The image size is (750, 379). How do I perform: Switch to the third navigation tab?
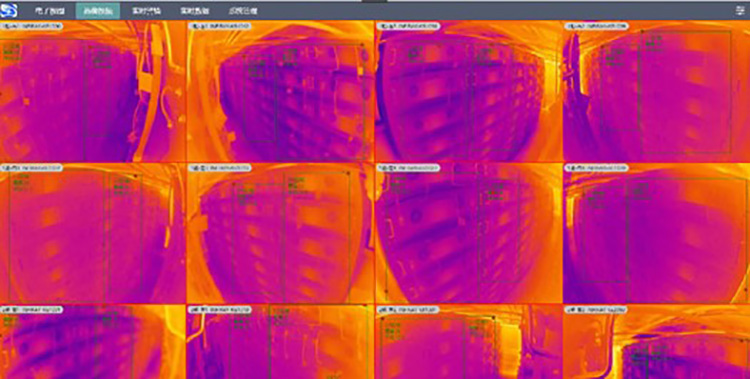click(146, 11)
